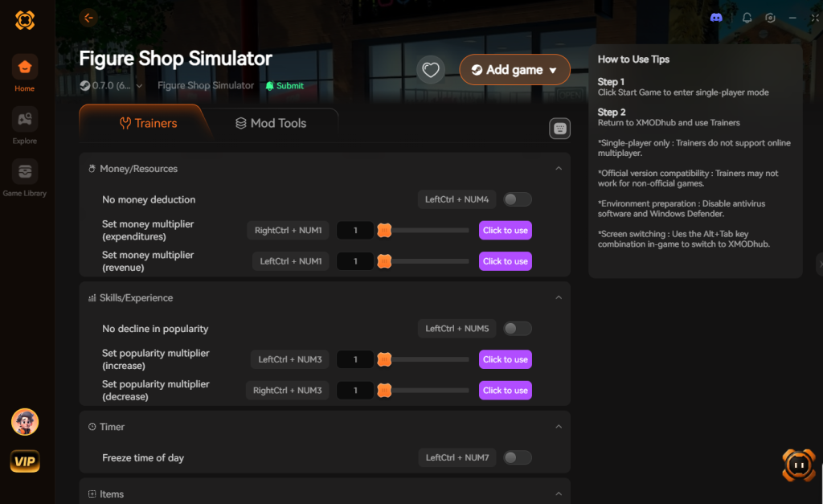Click the LeftCtrl + NUM5 hotkey box
This screenshot has width=823, height=504.
coord(457,329)
